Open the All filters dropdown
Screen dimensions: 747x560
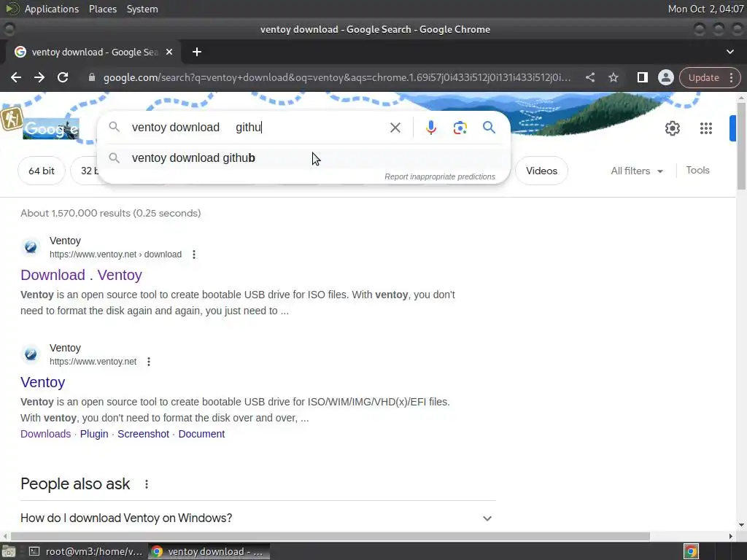(x=636, y=171)
